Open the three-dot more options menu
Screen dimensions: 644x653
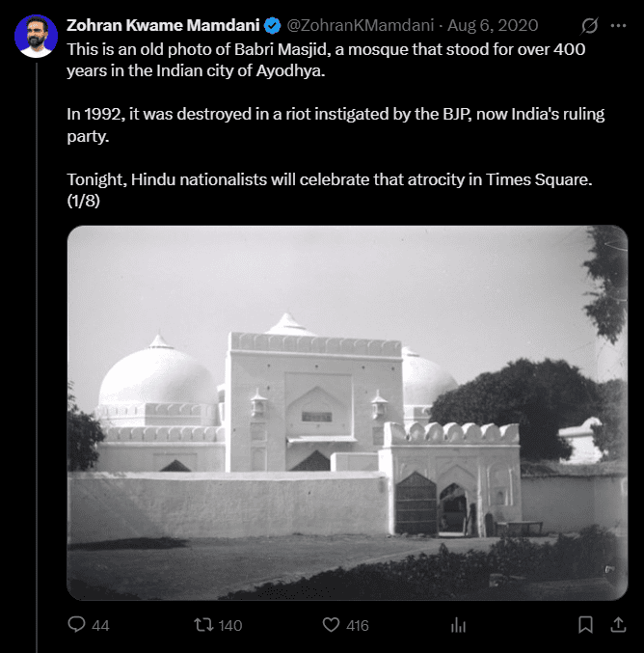[619, 26]
